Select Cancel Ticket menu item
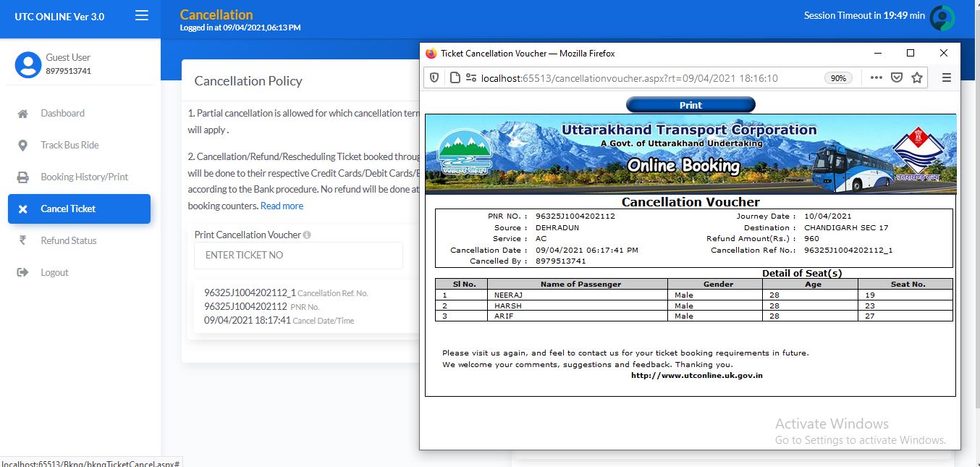Image resolution: width=980 pixels, height=467 pixels. pos(80,209)
